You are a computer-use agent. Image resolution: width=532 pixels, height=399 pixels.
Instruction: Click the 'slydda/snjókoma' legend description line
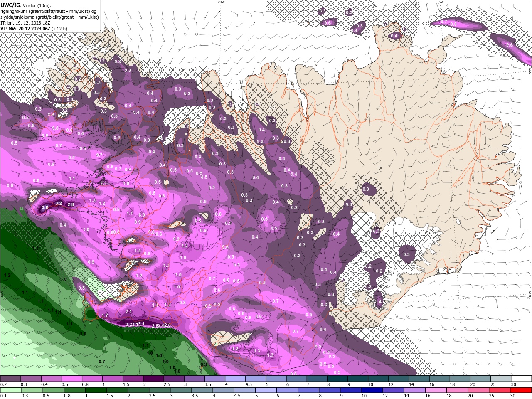49,17
